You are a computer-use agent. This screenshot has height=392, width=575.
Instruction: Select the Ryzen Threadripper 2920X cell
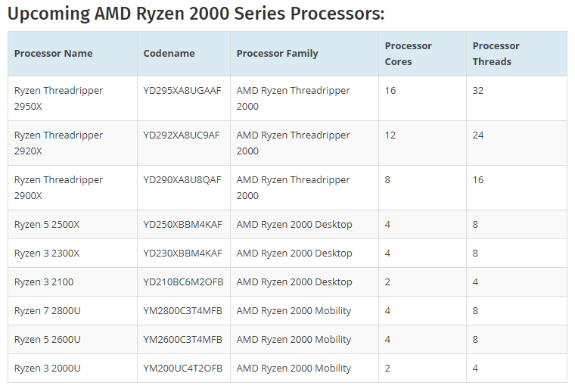[x=58, y=143]
